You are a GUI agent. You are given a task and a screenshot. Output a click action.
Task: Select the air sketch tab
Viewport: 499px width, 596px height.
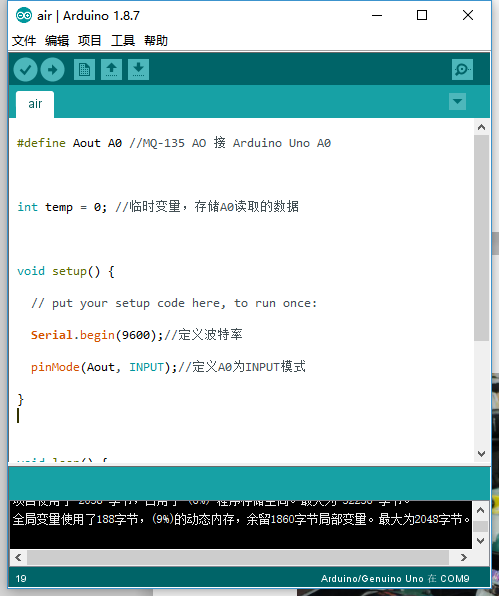coord(35,104)
